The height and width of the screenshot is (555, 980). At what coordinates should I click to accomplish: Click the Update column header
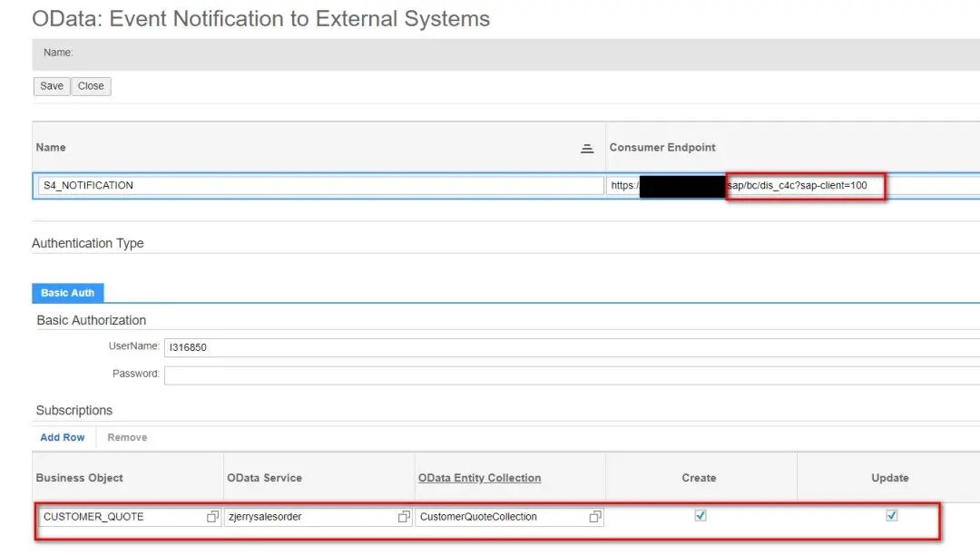pos(890,478)
